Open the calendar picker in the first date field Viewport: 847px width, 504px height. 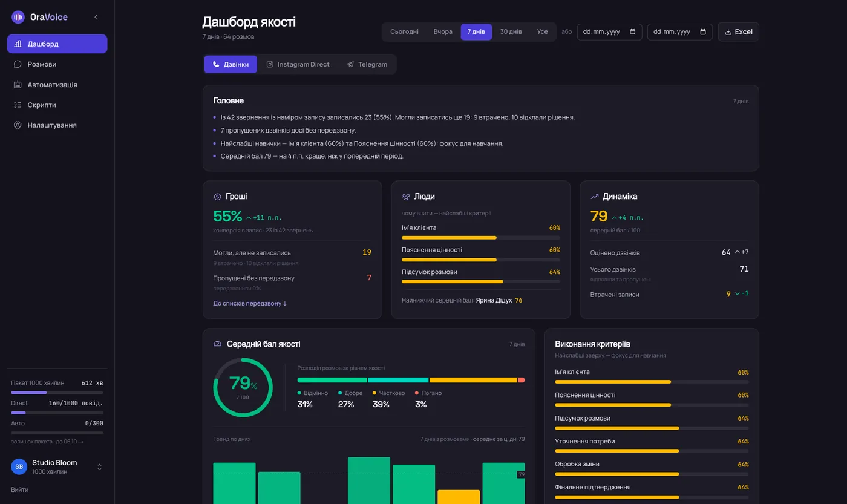point(633,32)
